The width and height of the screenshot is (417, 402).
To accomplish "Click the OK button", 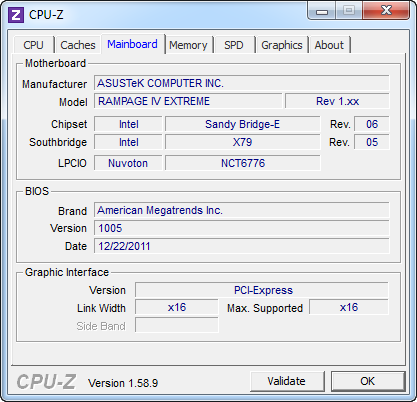I will [x=368, y=381].
